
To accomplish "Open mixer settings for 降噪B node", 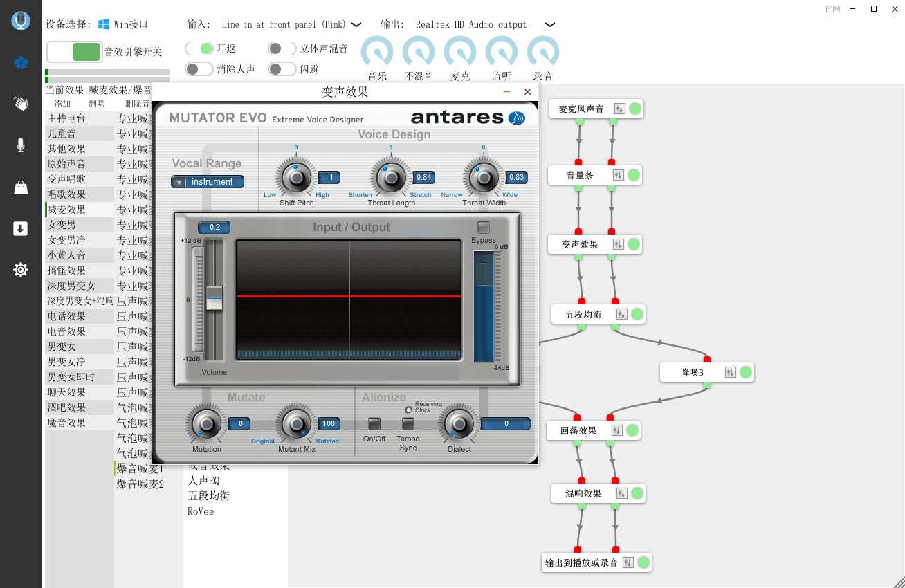I will pos(731,372).
